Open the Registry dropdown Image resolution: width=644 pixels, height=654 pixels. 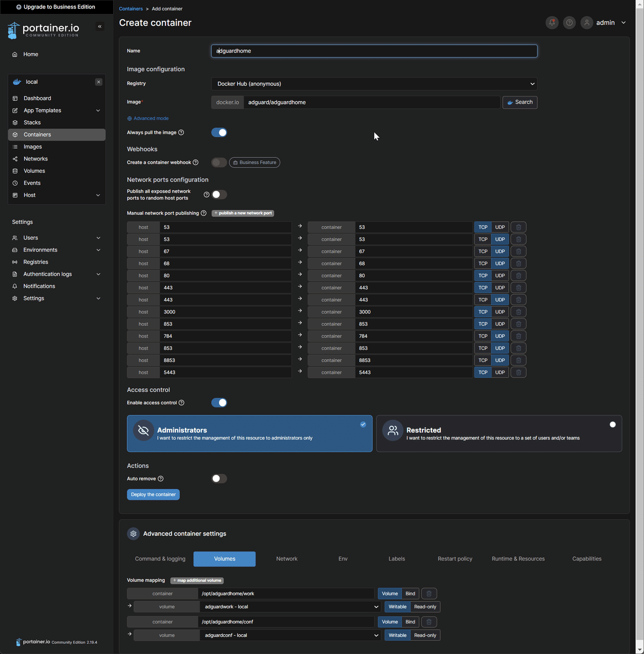(x=374, y=84)
